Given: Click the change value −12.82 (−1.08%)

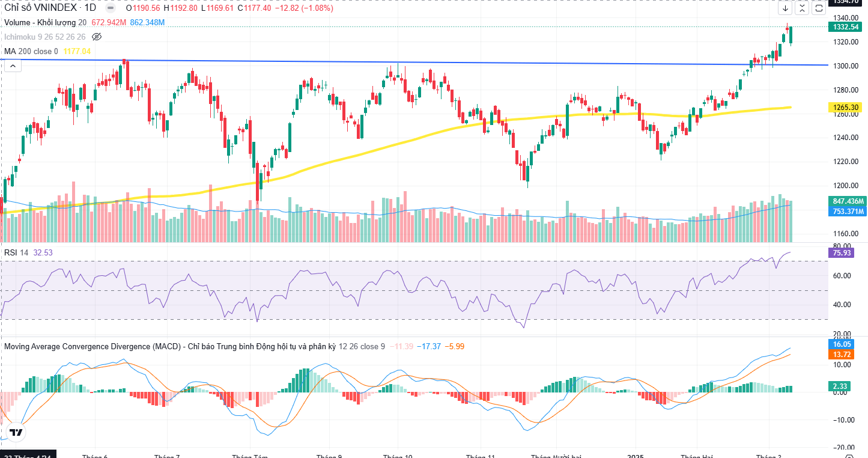Looking at the screenshot, I should pyautogui.click(x=303, y=8).
